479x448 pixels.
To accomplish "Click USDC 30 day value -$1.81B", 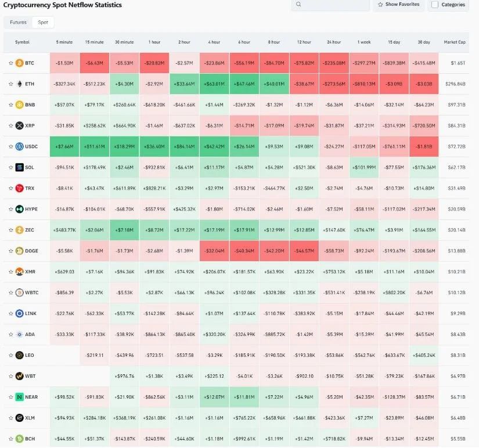I will coord(424,147).
